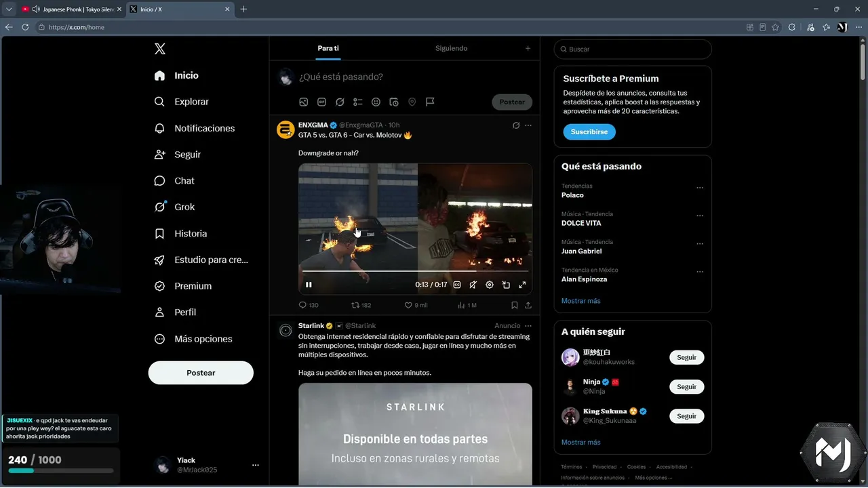Reload the page in the browser
This screenshot has height=488, width=868.
click(25, 27)
